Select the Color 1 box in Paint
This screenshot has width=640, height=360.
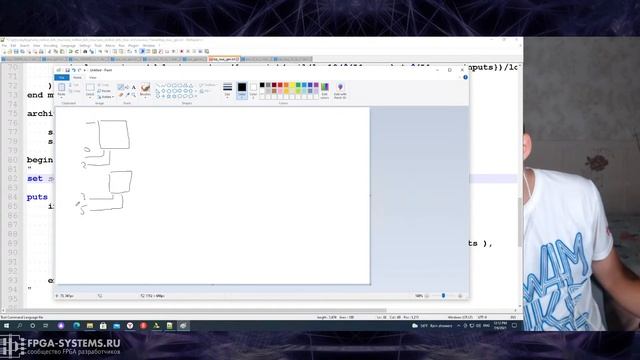tap(242, 90)
